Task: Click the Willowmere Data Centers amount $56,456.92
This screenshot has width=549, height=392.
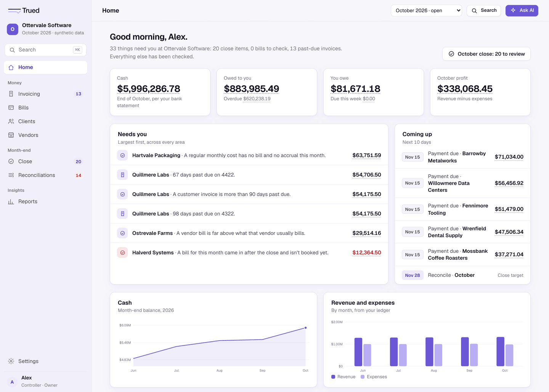Action: 509,183
